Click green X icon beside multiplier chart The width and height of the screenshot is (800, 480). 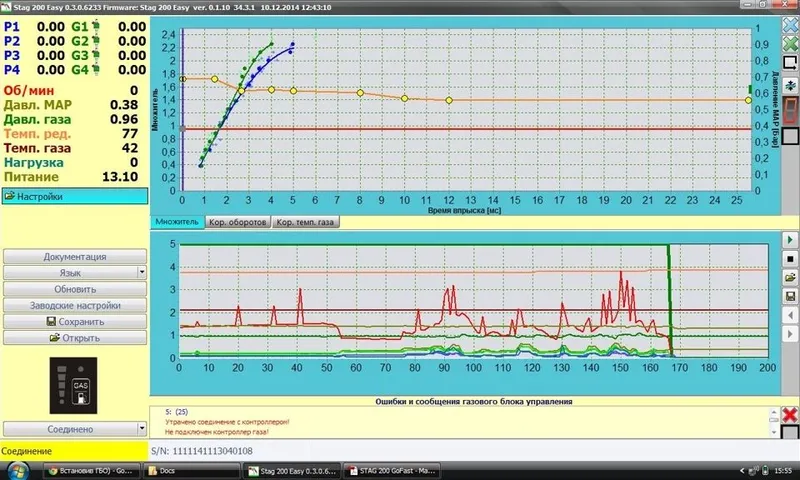click(791, 44)
